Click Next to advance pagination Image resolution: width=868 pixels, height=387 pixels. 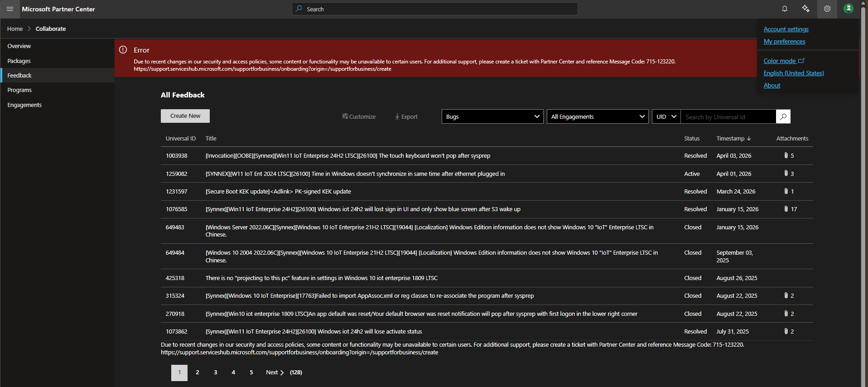tap(275, 372)
